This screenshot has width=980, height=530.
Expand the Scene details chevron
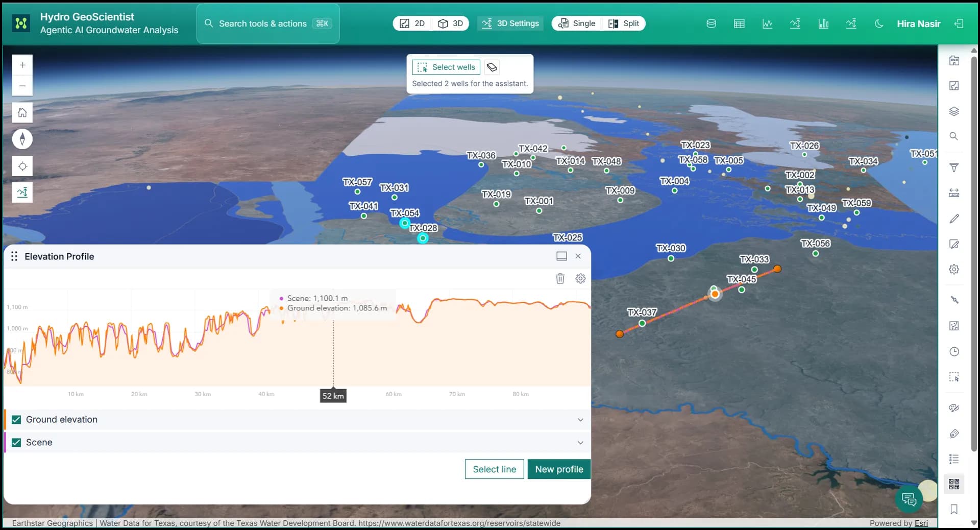coord(580,442)
